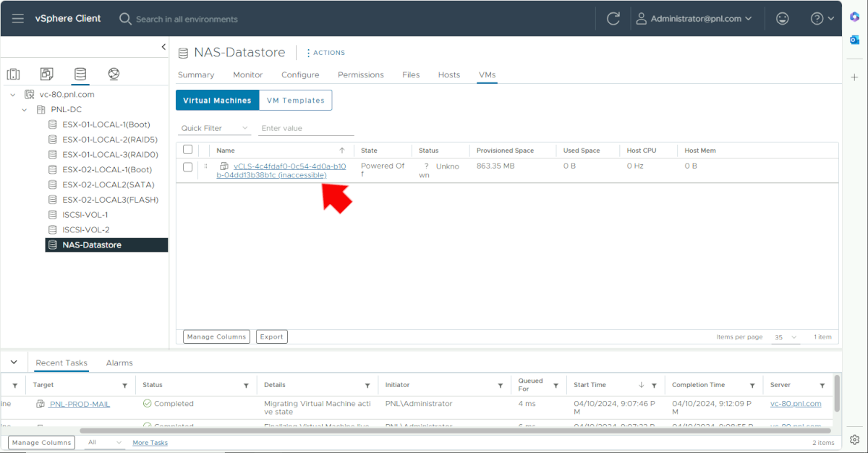Filter the Completion Time column
This screenshot has width=868, height=453.
753,386
